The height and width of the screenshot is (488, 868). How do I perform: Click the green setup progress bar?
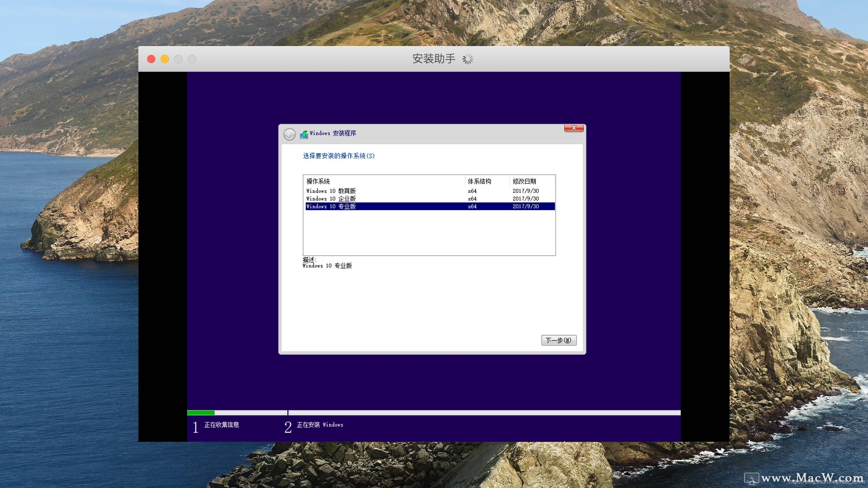pos(201,413)
